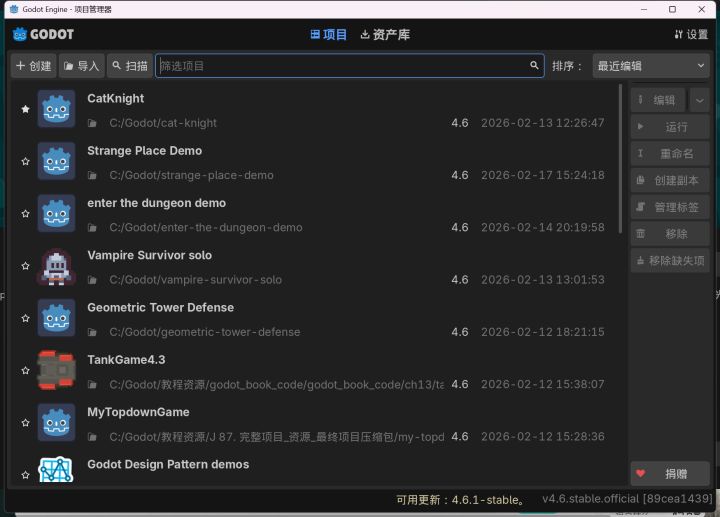
Task: Select the 项目 projects tab
Action: [329, 34]
